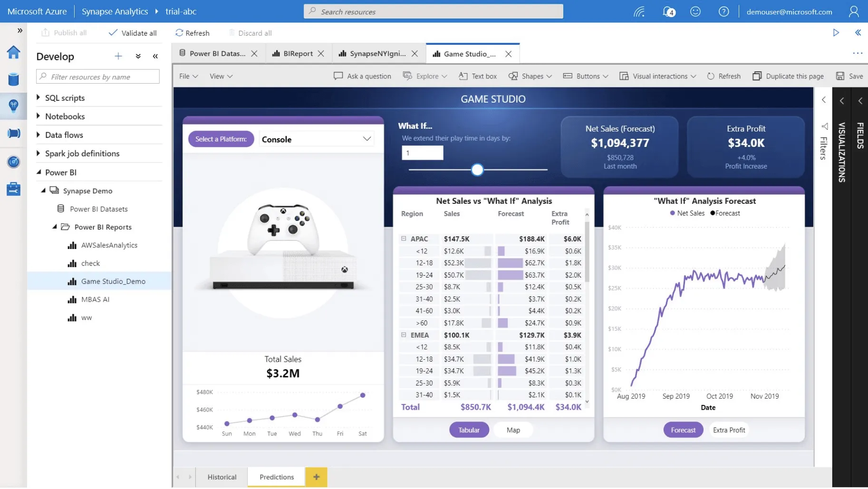Open the Home hub icon in sidebar
The width and height of the screenshot is (868, 489).
pos(13,52)
